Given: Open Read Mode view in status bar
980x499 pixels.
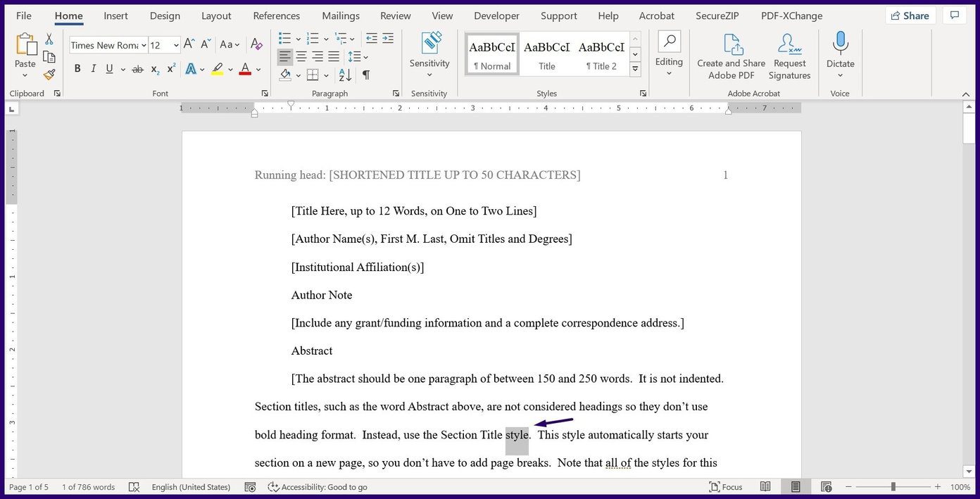Looking at the screenshot, I should click(765, 487).
